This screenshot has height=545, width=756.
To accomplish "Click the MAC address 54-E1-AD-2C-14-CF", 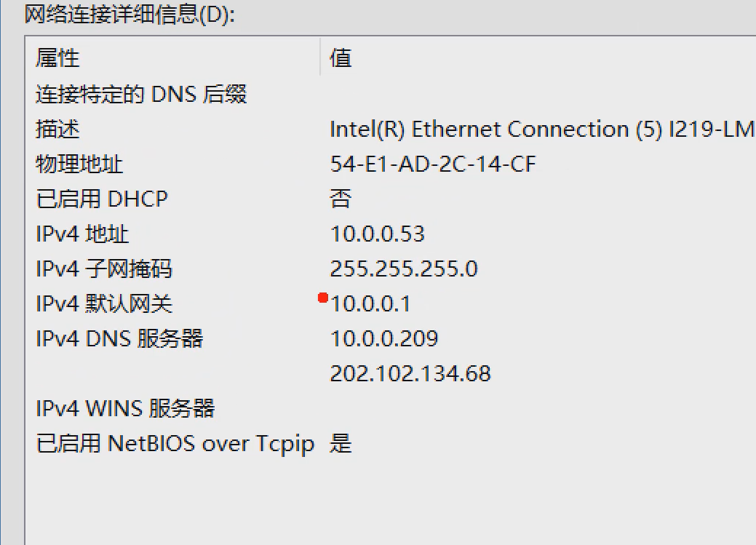I will [x=432, y=164].
